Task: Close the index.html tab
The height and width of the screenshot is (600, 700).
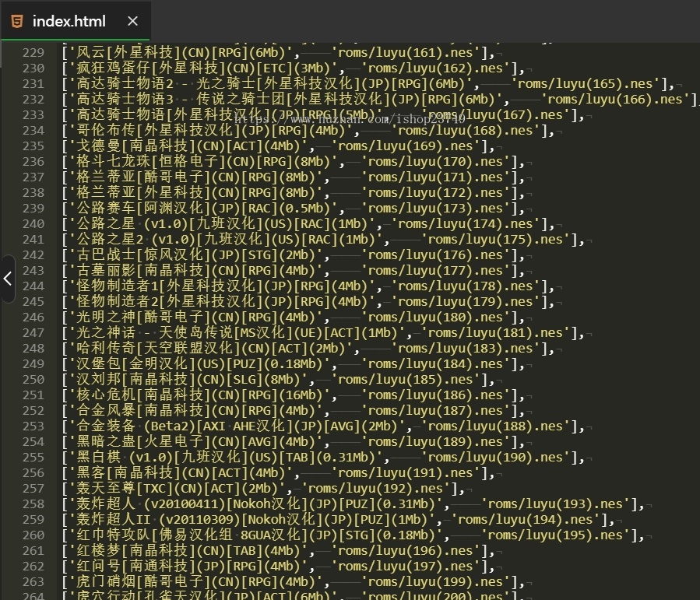Action: pos(132,21)
